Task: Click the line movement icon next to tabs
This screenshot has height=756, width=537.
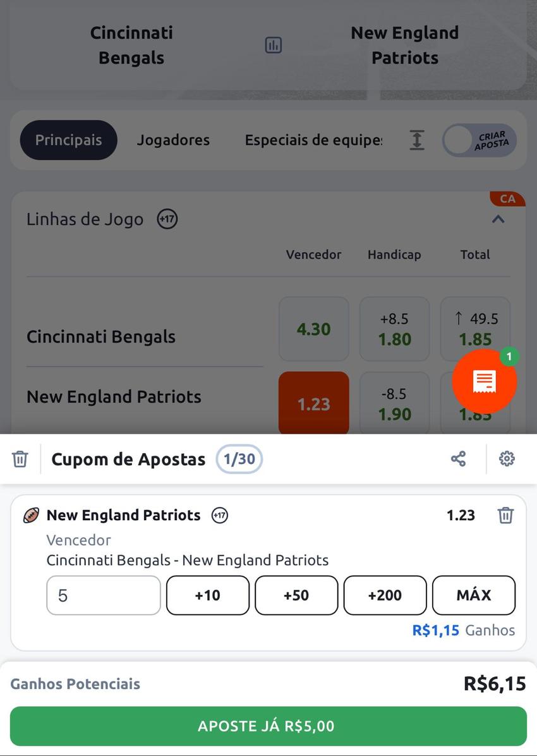Action: point(417,140)
